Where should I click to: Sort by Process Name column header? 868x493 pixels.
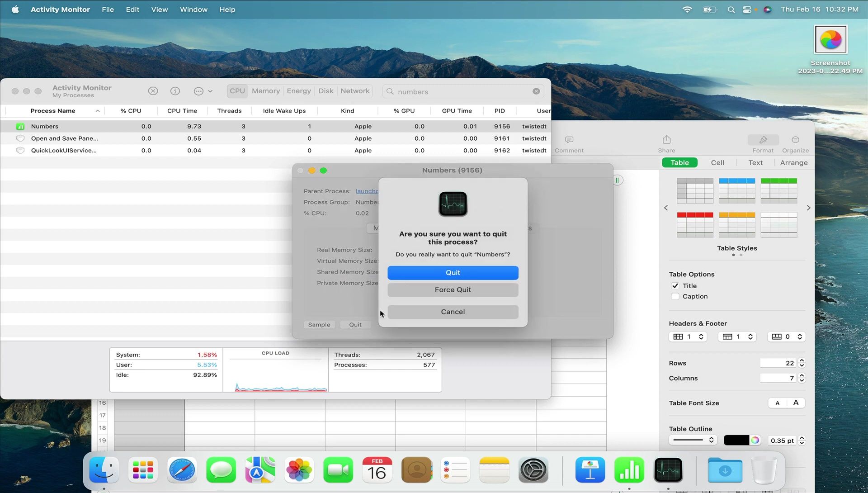tap(53, 111)
